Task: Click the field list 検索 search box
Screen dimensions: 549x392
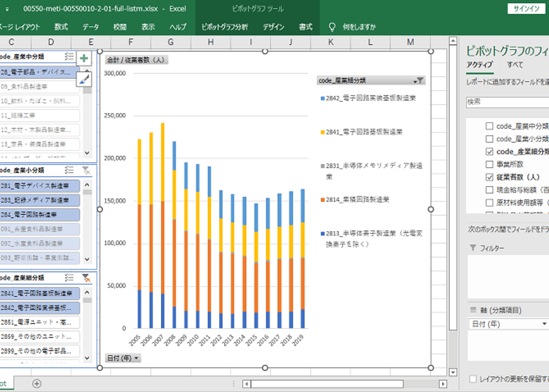Action: 507,102
